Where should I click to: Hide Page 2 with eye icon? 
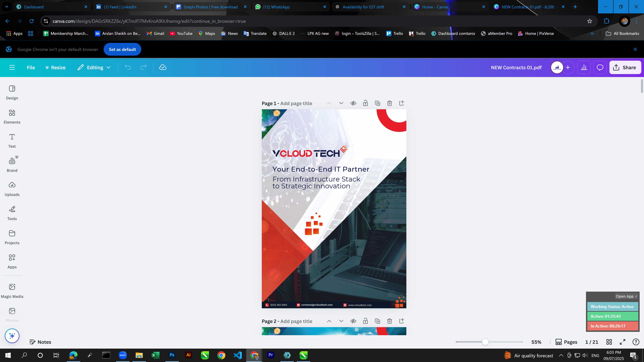[x=353, y=321]
